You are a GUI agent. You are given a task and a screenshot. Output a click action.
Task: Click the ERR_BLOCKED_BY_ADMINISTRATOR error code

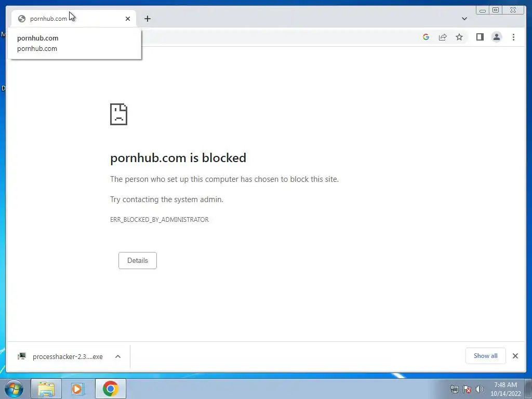click(159, 220)
